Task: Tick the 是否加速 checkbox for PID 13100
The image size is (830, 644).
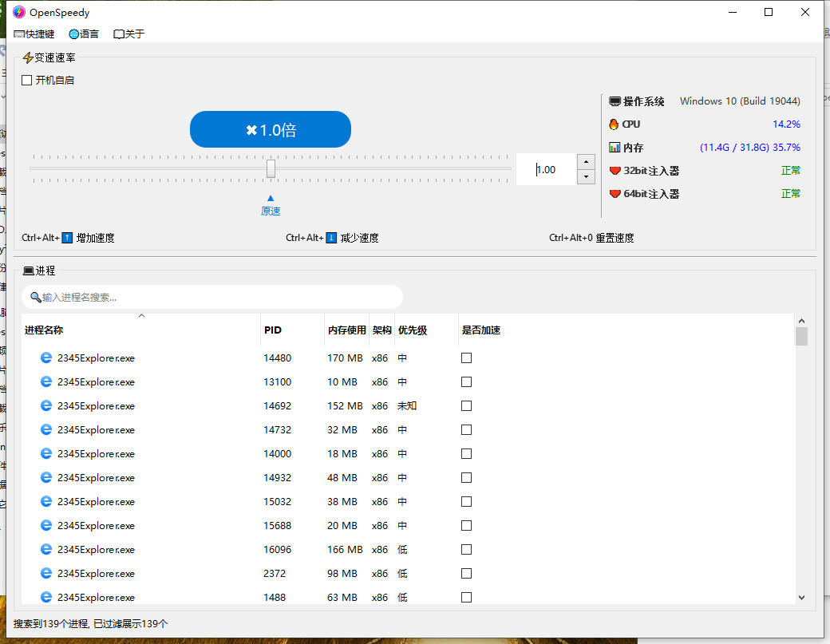Action: pyautogui.click(x=466, y=381)
